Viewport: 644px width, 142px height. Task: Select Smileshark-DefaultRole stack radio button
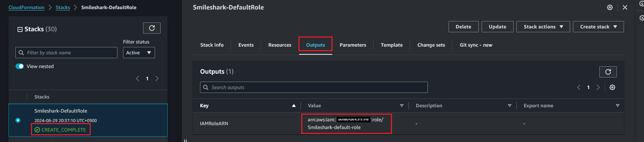(18, 120)
